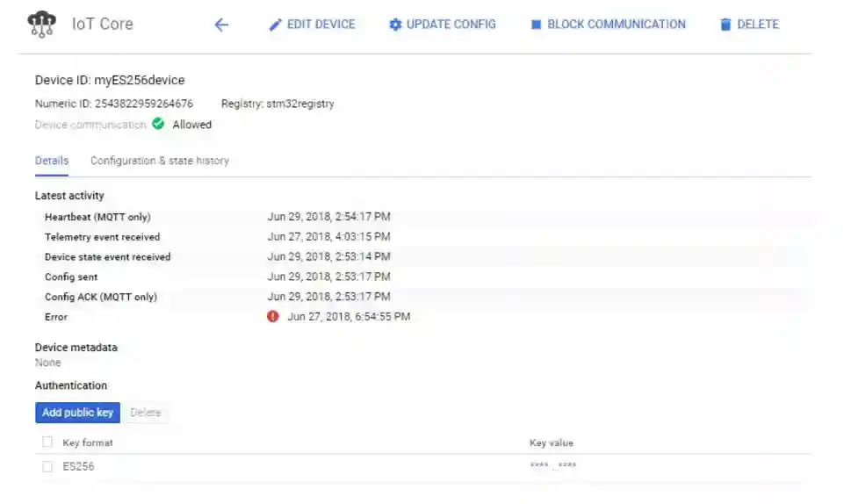The image size is (844, 504).
Task: Click the gear icon for Update Config
Action: [395, 25]
